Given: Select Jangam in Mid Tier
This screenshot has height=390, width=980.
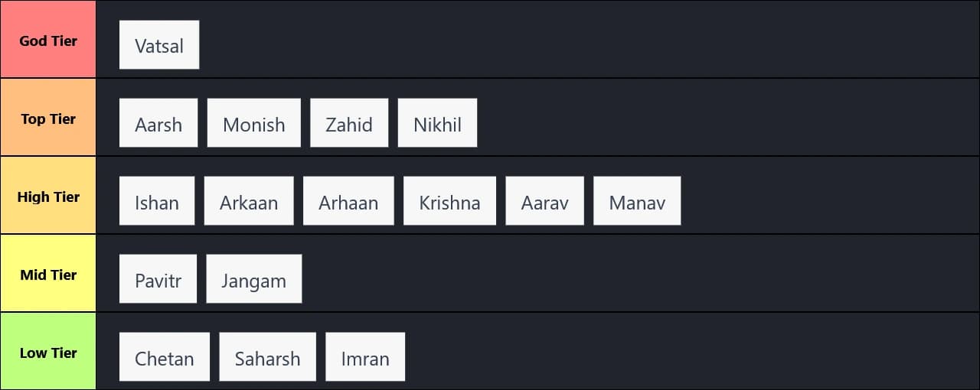Looking at the screenshot, I should click(x=253, y=279).
